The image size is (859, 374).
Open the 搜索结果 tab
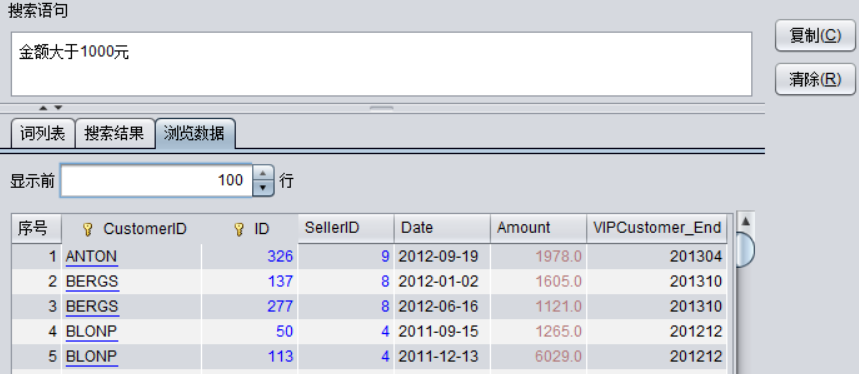114,133
